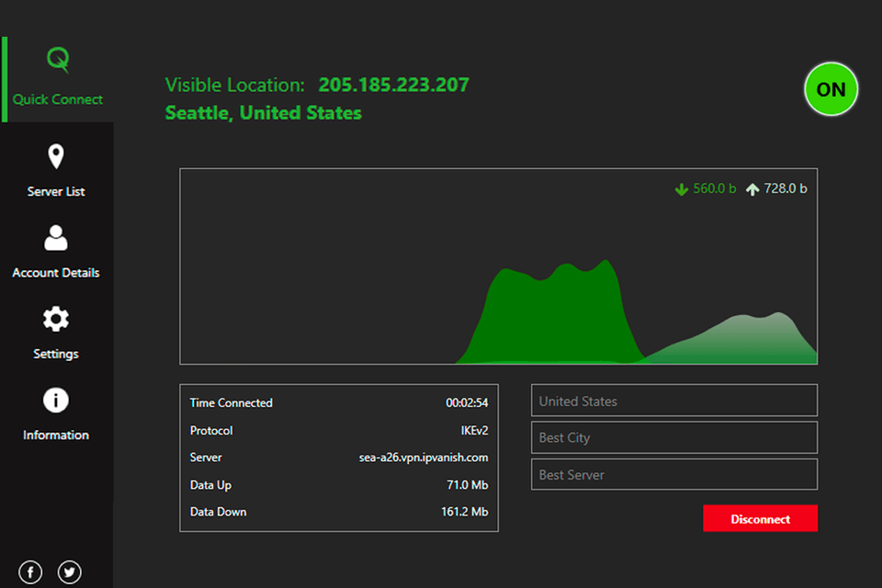Open the Facebook page icon

(x=30, y=572)
